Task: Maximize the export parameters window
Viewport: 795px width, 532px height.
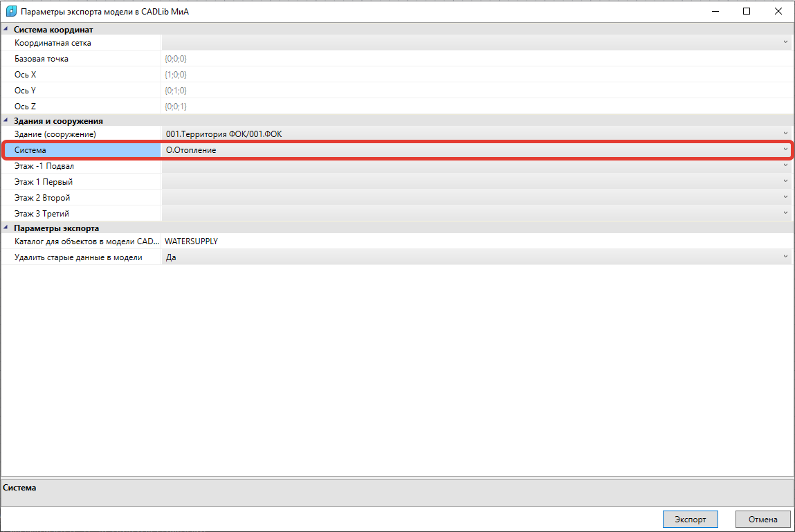Action: click(x=747, y=12)
